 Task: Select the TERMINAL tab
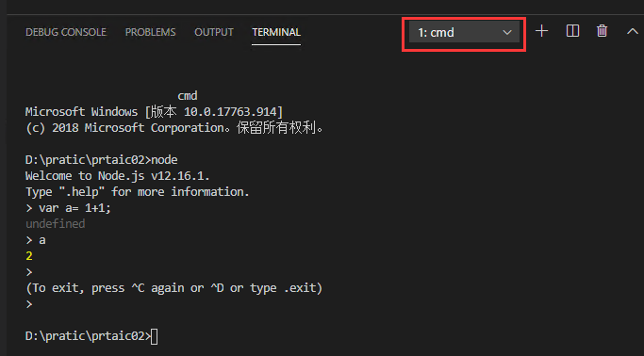(276, 32)
